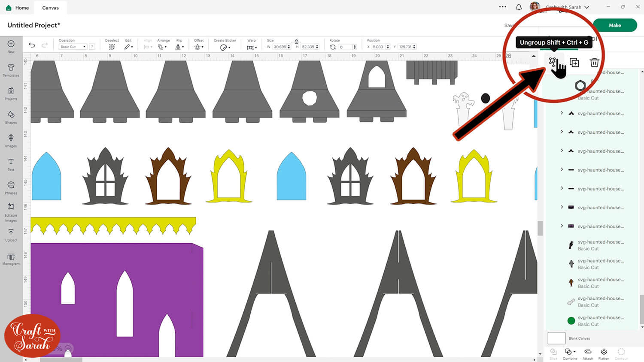644x362 pixels.
Task: Select the hexagon ring layer
Action: point(580,86)
